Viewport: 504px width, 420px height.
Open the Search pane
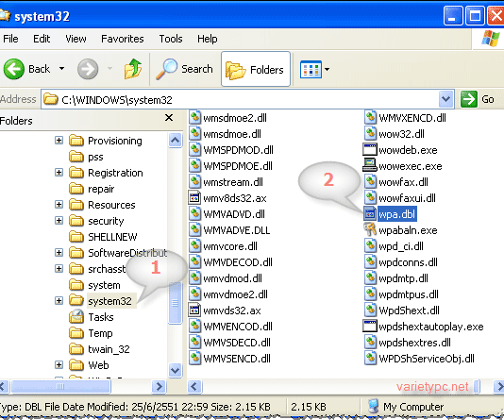tap(184, 69)
